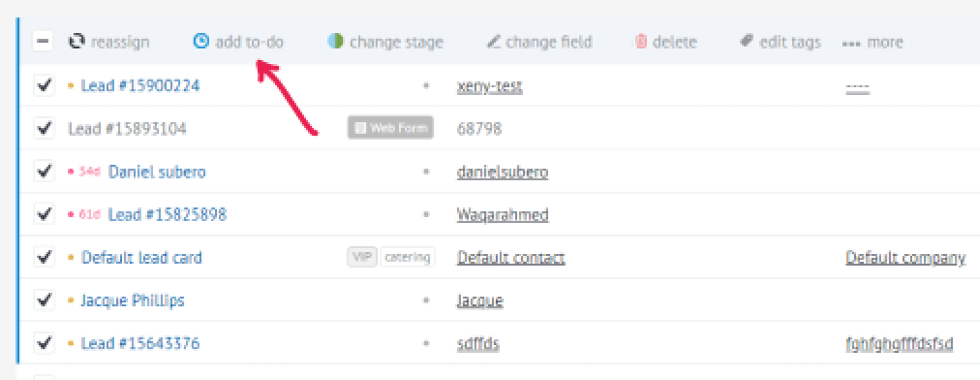
Task: Deselect all using the minus checkbox
Action: click(x=44, y=43)
